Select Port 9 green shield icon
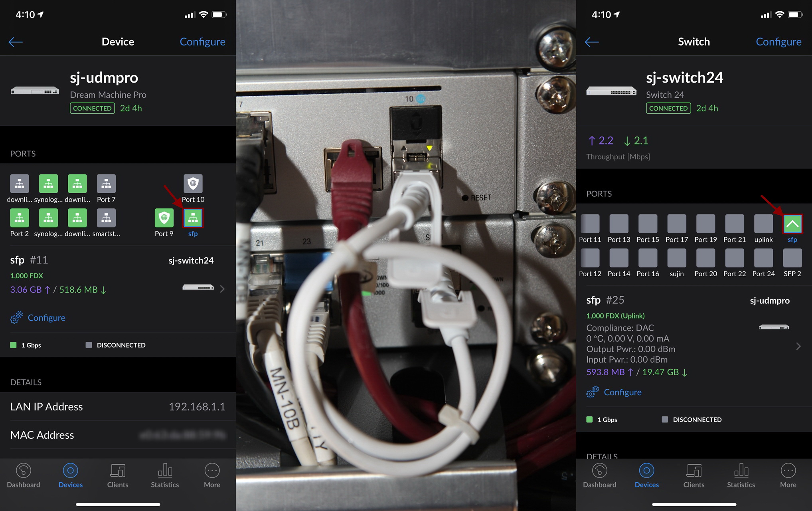 point(164,218)
